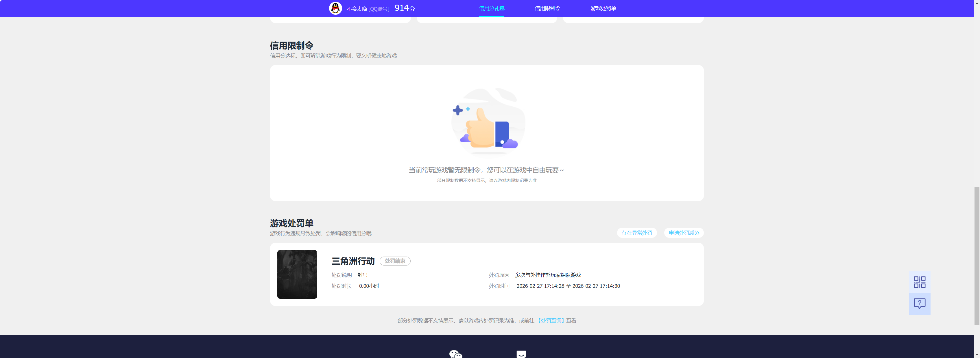Switch to 游戏处罚单 tab
Screen dimensions: 980x358
click(603, 8)
